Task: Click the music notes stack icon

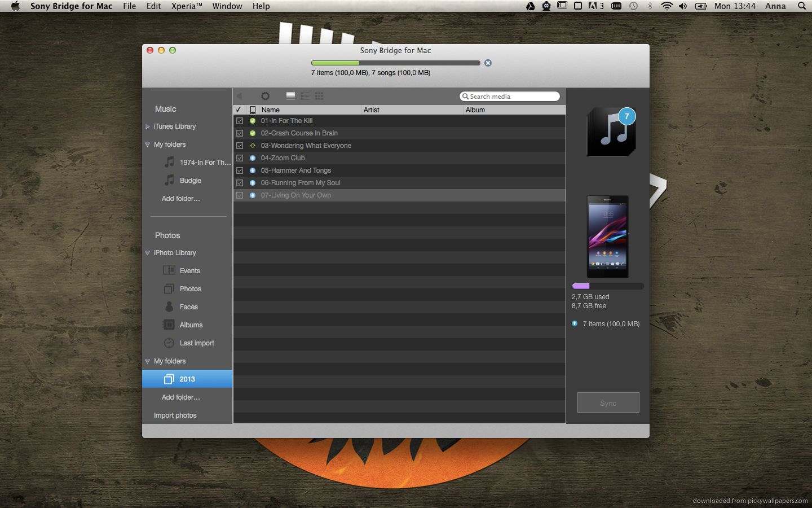Action: (x=612, y=132)
